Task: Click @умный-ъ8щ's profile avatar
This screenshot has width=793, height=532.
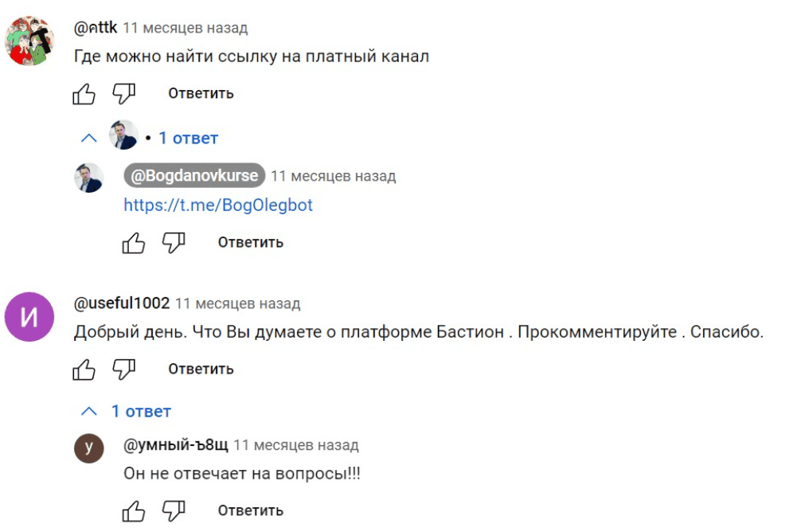Action: point(88,448)
